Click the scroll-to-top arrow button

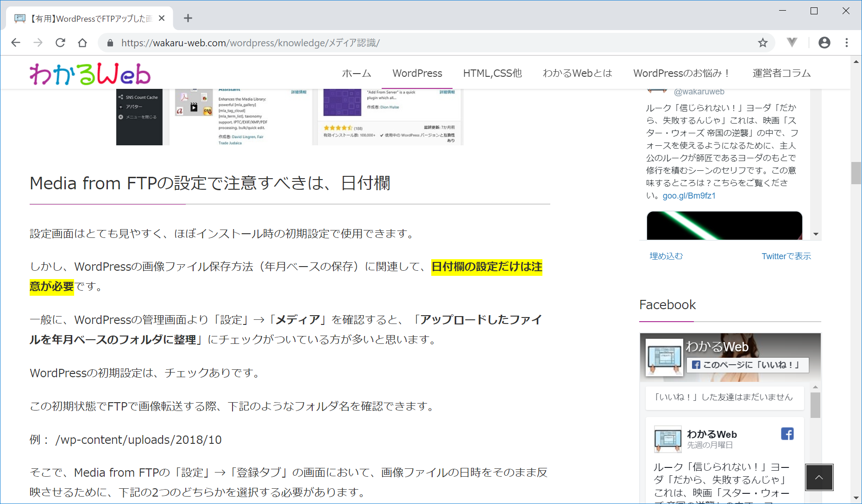pyautogui.click(x=818, y=477)
